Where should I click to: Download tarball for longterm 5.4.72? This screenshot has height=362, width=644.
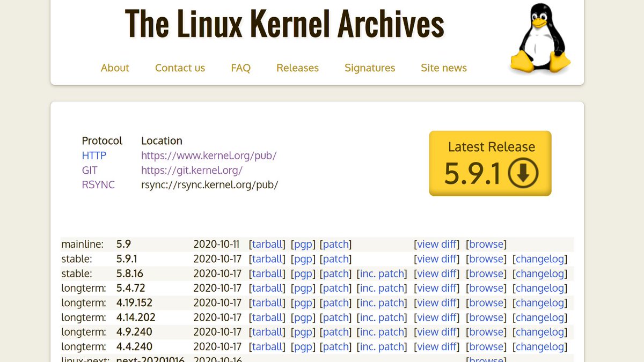(x=267, y=288)
